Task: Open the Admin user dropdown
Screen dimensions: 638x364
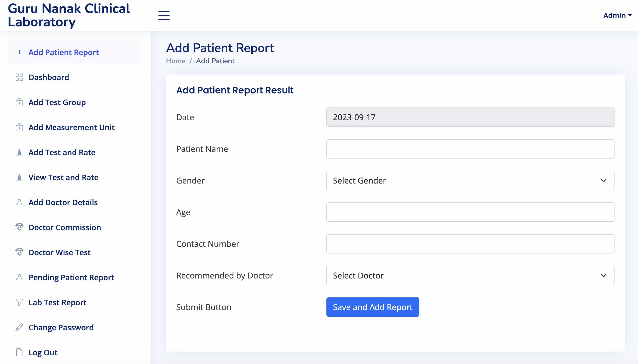Action: [x=617, y=16]
